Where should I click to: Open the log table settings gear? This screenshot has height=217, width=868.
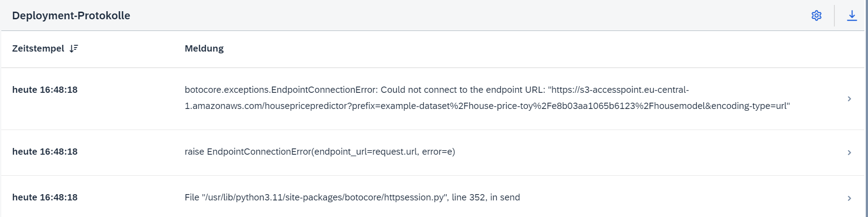816,16
